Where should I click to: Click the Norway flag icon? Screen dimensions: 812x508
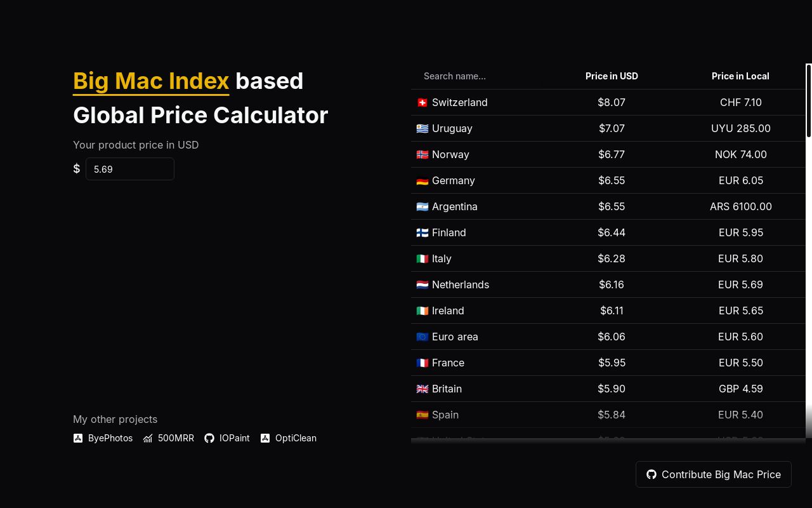422,154
